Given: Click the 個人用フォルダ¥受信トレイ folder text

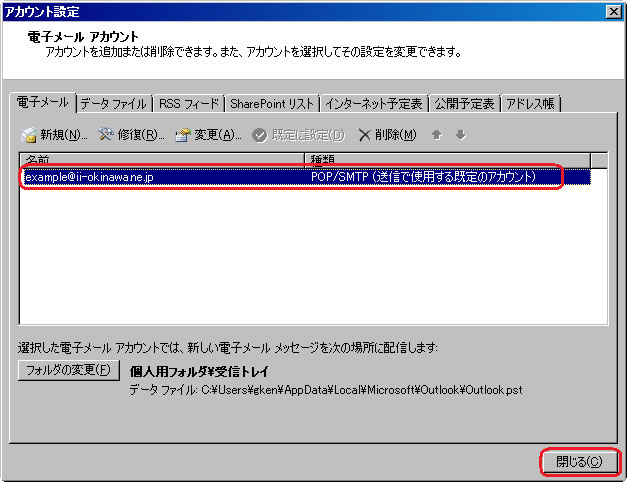Looking at the screenshot, I should coord(199,372).
